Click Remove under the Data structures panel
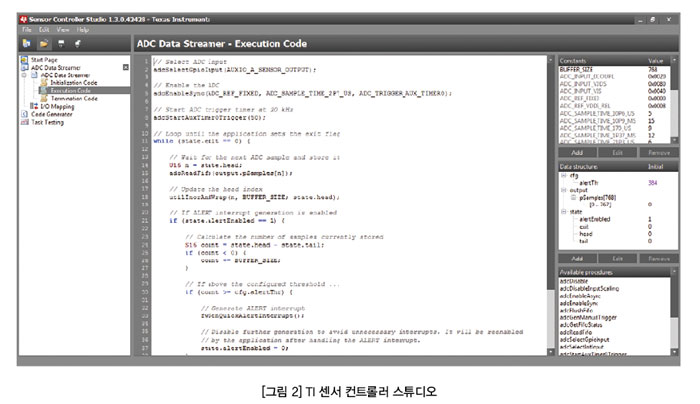Image resolution: width=700 pixels, height=404 pixels. click(x=658, y=258)
